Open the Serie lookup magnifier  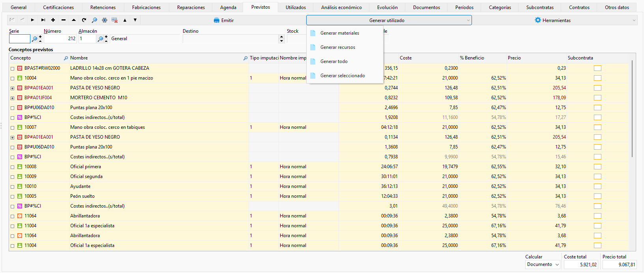click(34, 39)
